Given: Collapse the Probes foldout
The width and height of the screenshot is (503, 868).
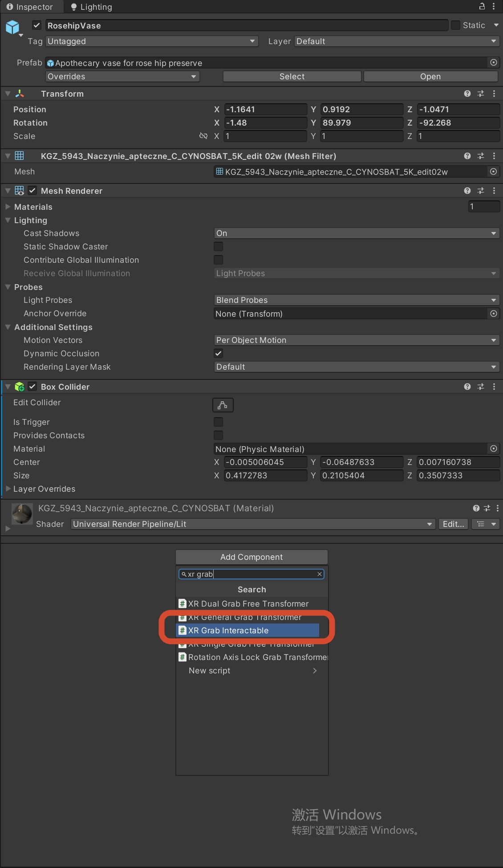Looking at the screenshot, I should 8,287.
